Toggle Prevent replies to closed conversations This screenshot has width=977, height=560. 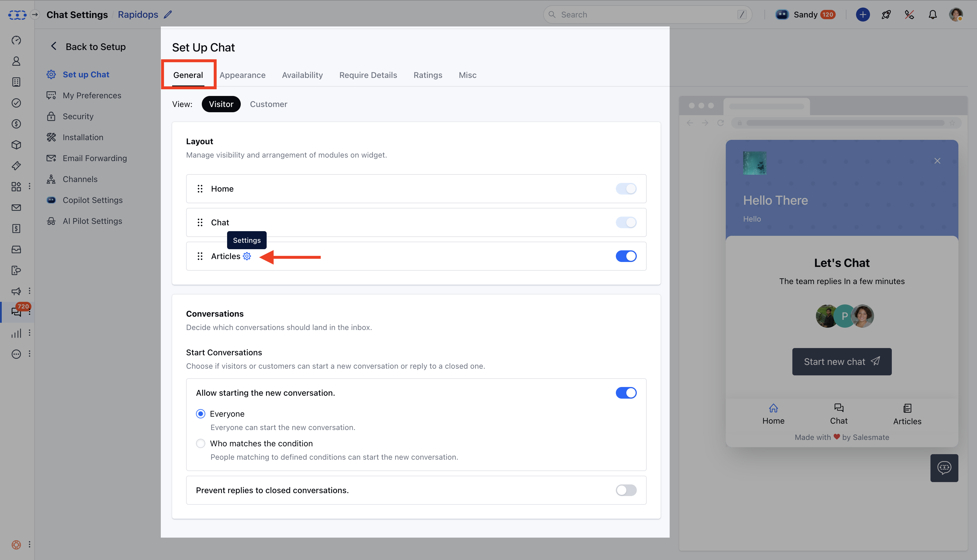[626, 490]
